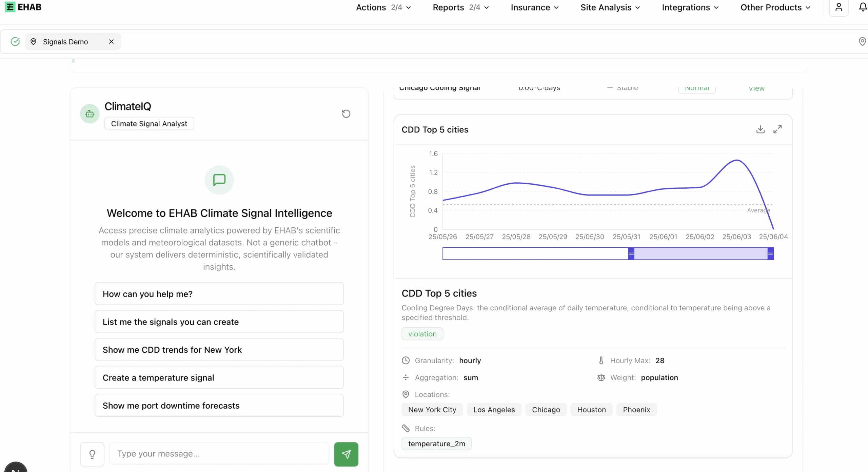Click 'Show me CDD trends for New York'

coord(219,349)
